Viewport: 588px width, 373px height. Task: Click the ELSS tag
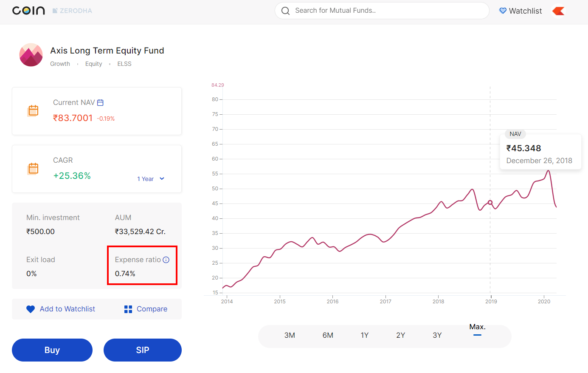(124, 64)
